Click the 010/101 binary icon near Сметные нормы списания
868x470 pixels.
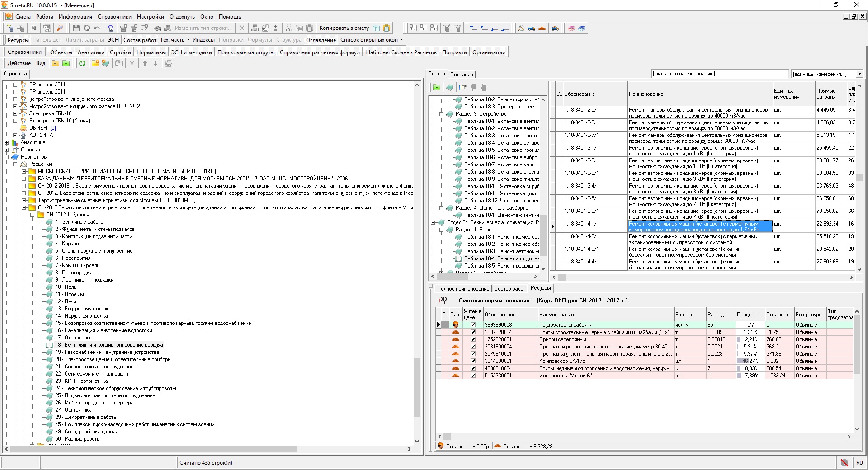click(x=443, y=301)
